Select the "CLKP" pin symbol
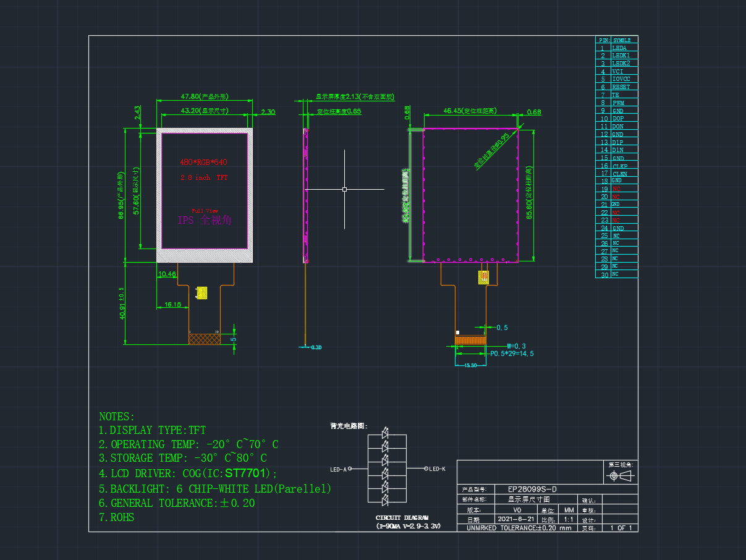Image resolution: width=746 pixels, height=560 pixels. click(619, 166)
